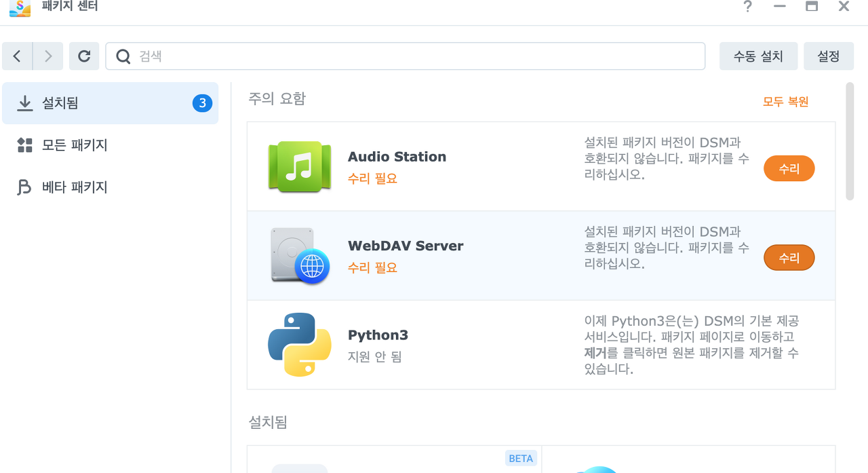Viewport: 868px width, 473px height.
Task: Open 수동 설치 manual install
Action: pos(758,56)
